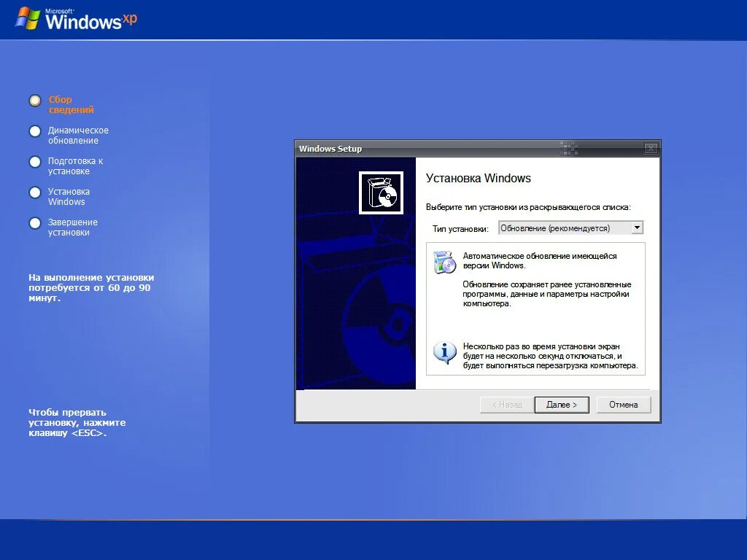Select the Обновление (рекомендуется) combo box field

tap(570, 228)
